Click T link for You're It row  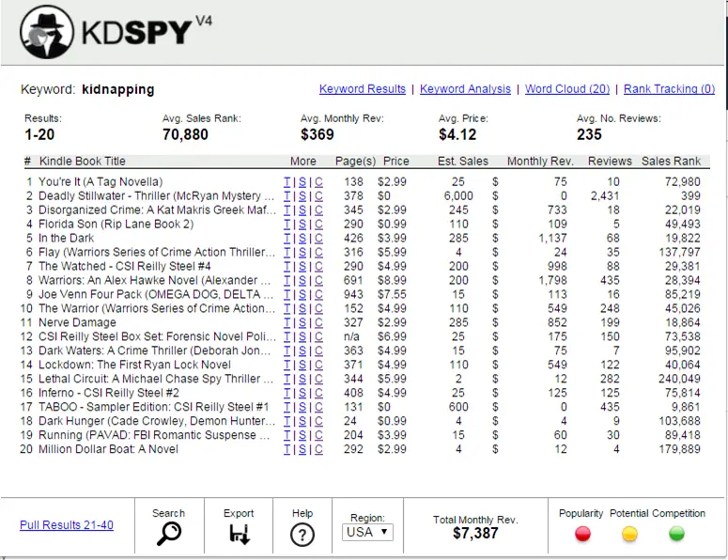click(287, 182)
